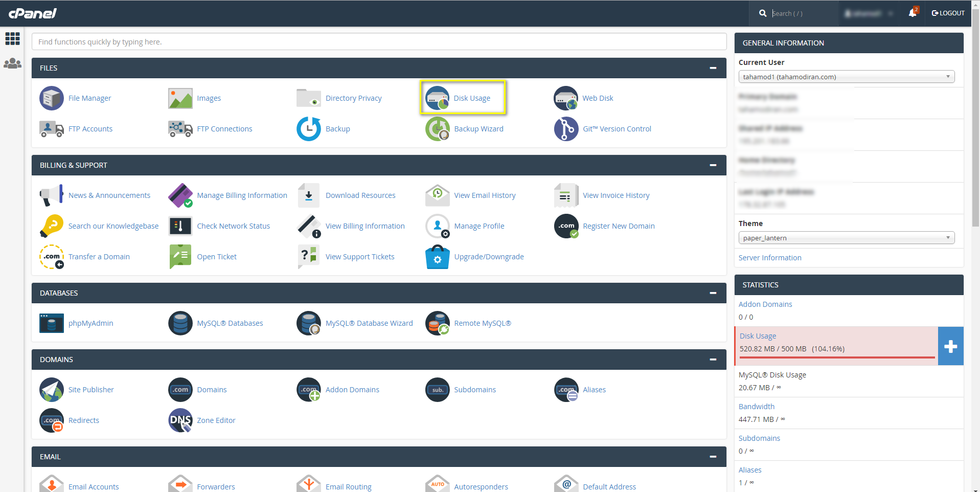Open the Search our Knowledgebase link
The width and height of the screenshot is (980, 492).
tap(113, 226)
